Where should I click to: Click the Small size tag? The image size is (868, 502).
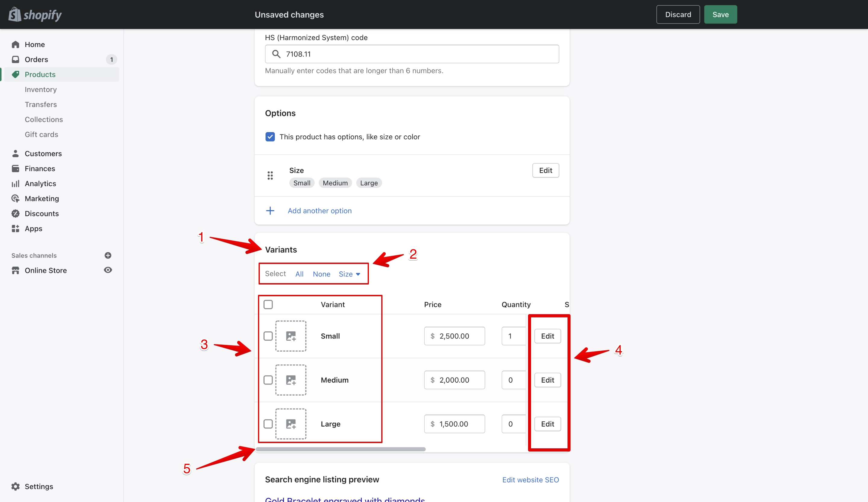pos(302,183)
